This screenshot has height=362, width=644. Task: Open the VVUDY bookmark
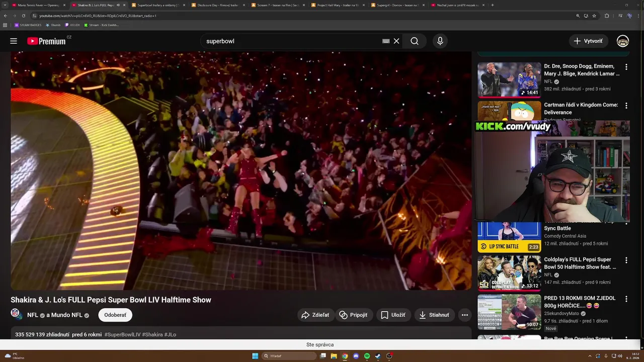click(x=72, y=25)
